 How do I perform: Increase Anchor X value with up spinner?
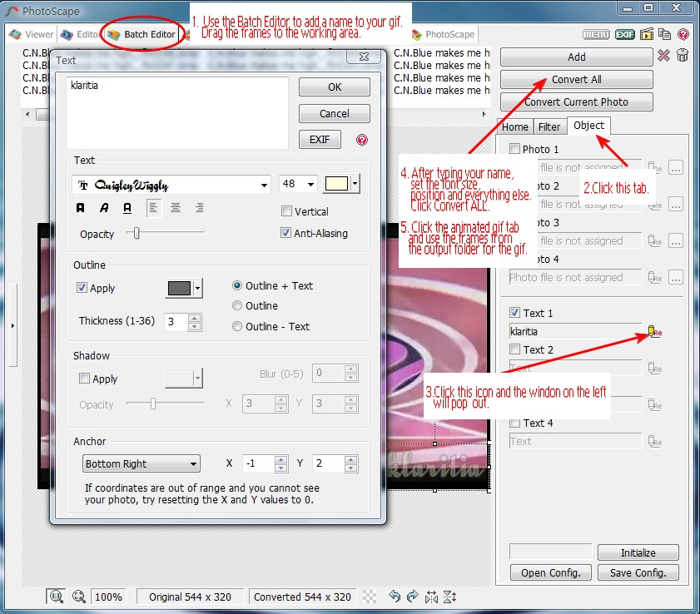click(280, 460)
